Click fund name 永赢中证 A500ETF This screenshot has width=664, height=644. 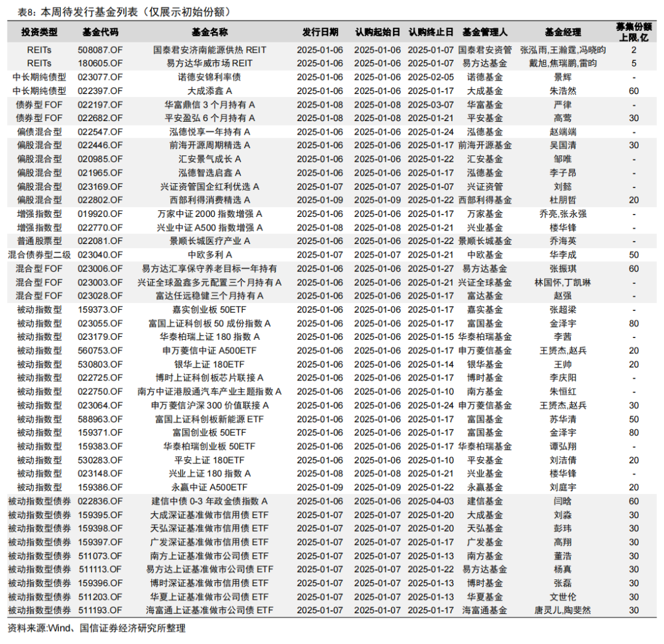click(x=210, y=487)
